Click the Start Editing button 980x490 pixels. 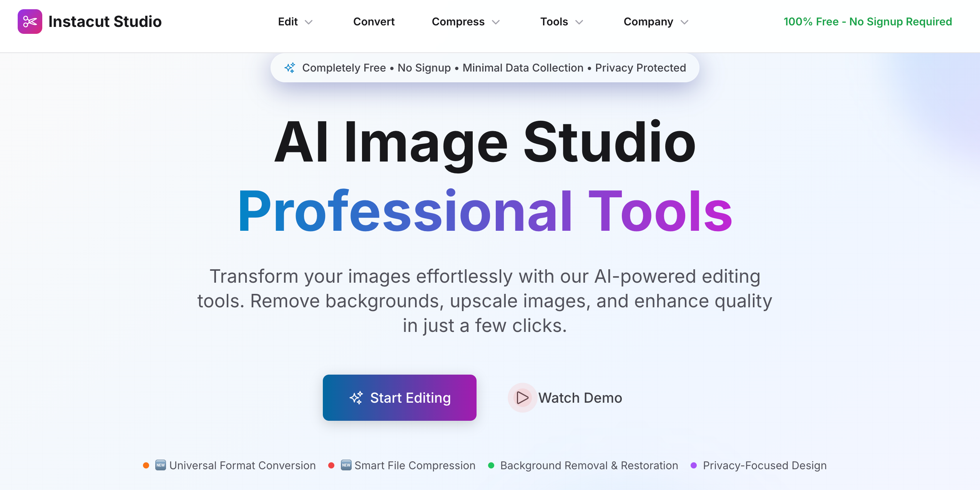[399, 398]
